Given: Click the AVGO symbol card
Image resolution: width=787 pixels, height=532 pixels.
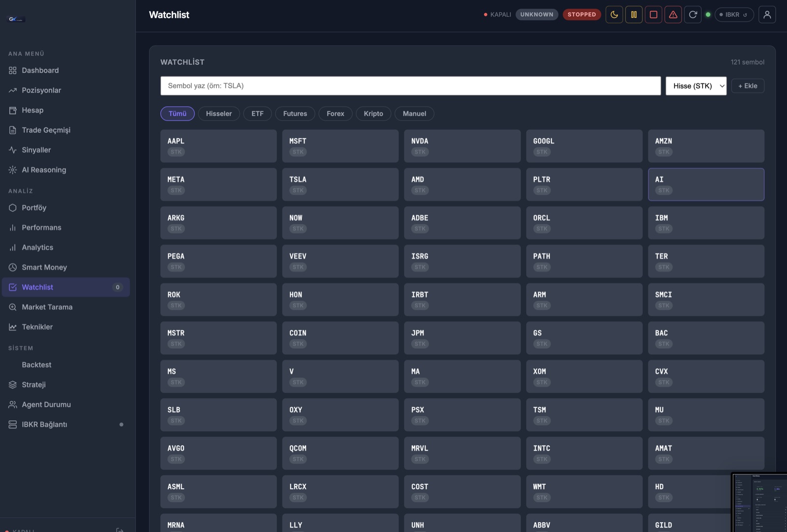Looking at the screenshot, I should 218,453.
